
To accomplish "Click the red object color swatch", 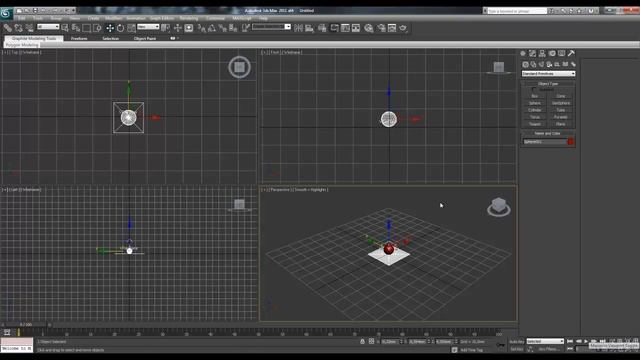I will point(571,142).
